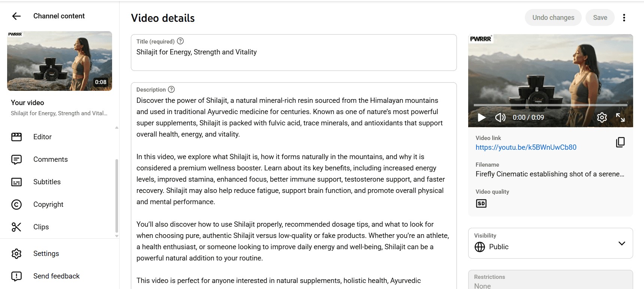Go back using the Channel content arrow
644x289 pixels.
[16, 16]
